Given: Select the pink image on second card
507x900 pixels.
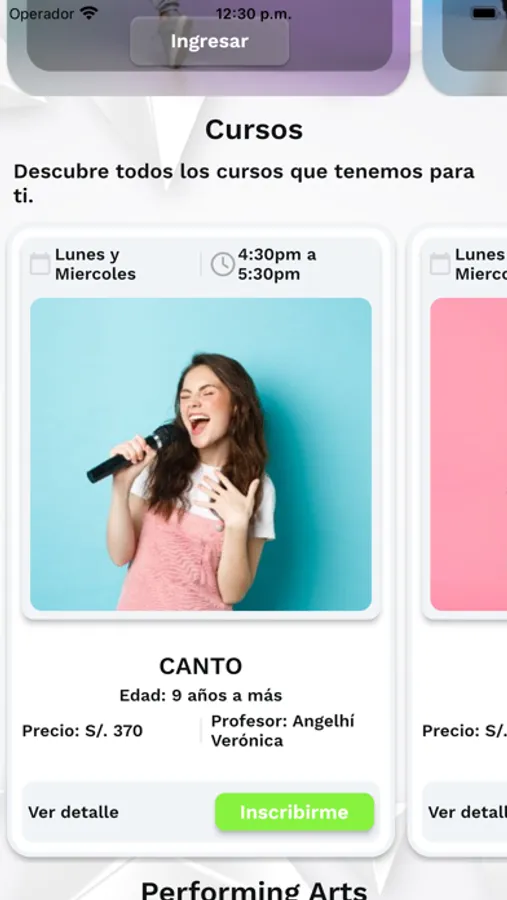Looking at the screenshot, I should [x=469, y=454].
